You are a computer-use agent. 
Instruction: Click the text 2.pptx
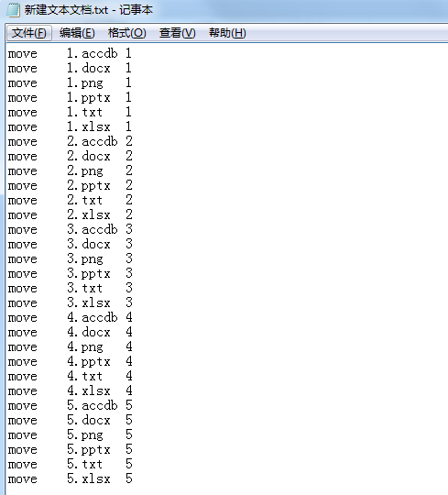tap(89, 185)
